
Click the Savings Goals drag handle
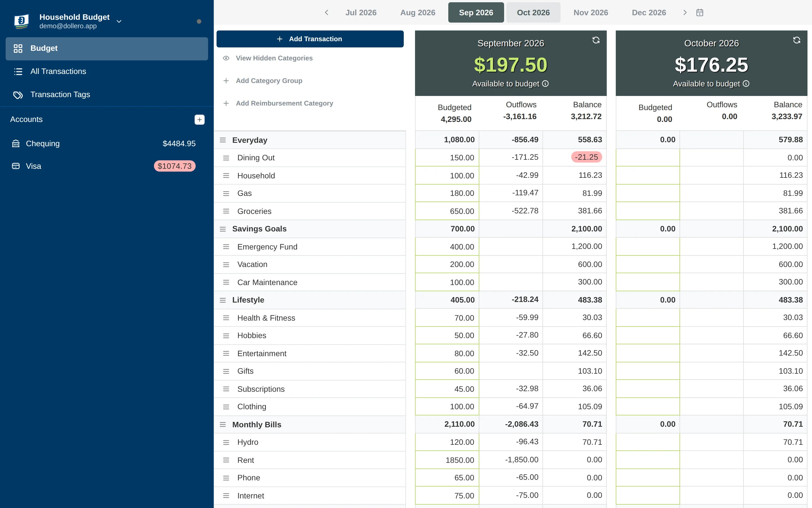point(223,229)
